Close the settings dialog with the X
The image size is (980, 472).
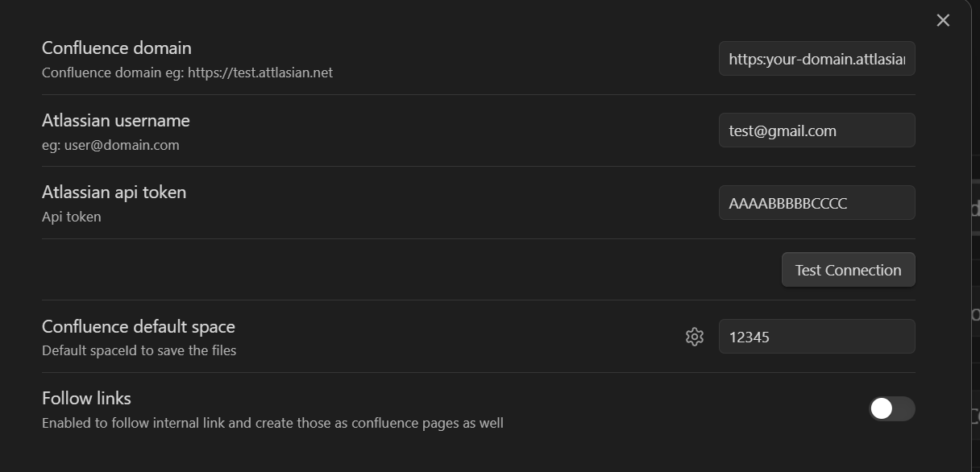(x=943, y=20)
